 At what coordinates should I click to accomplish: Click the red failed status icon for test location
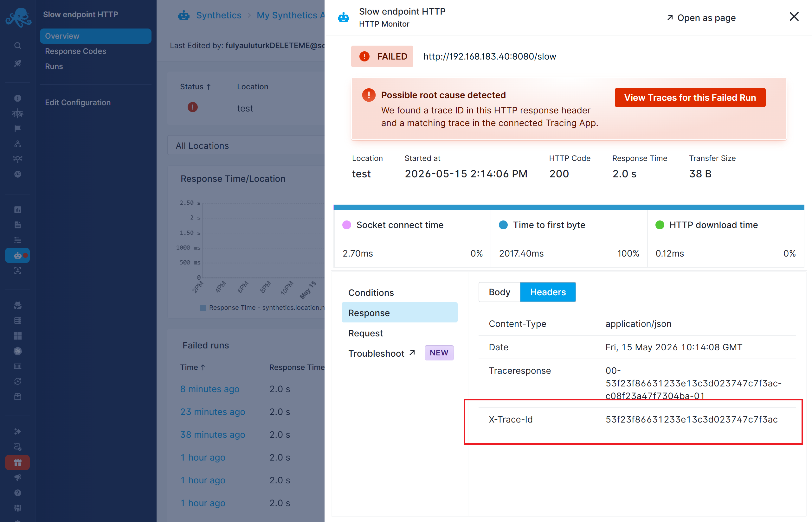[x=192, y=107]
